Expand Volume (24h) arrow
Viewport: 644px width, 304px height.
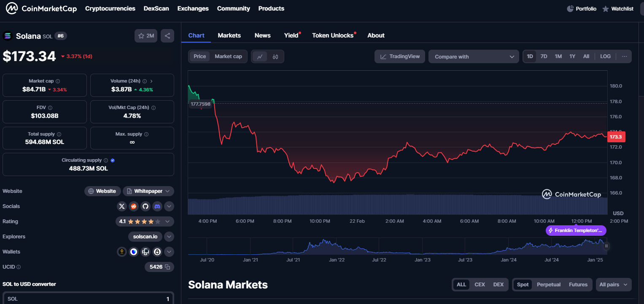click(x=151, y=81)
